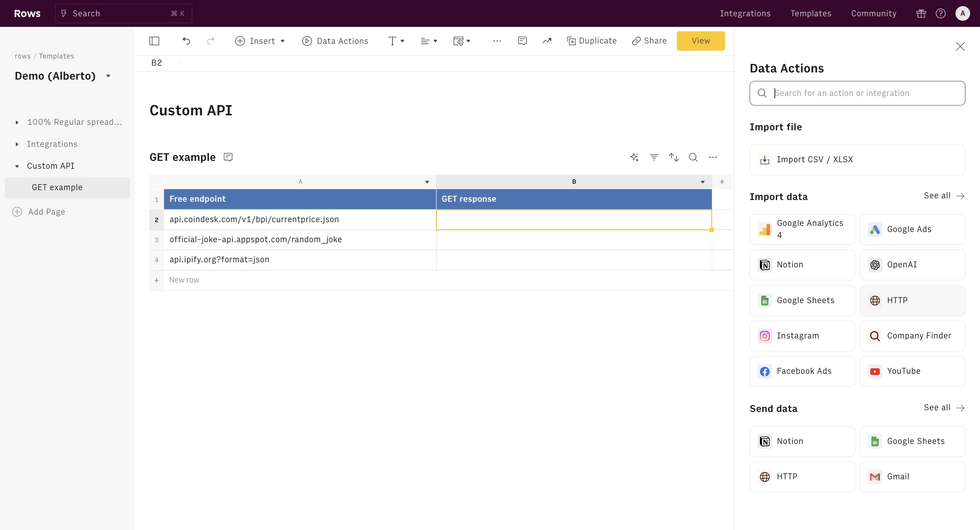Open the Templates menu in header
The width and height of the screenshot is (980, 530).
(811, 13)
